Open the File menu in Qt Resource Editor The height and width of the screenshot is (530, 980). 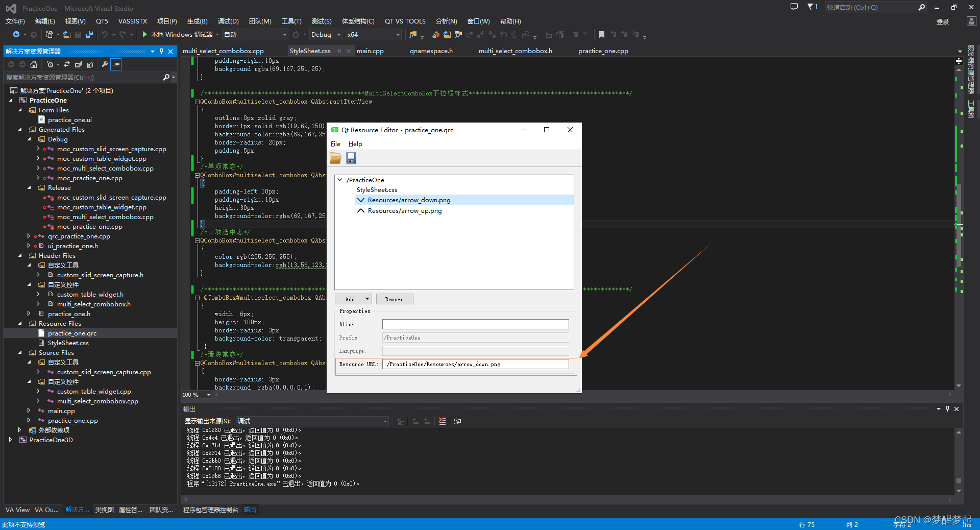tap(335, 144)
